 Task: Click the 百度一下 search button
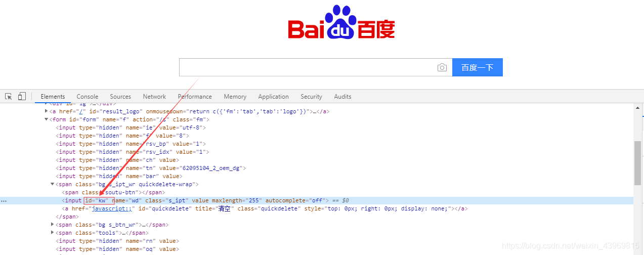[x=477, y=67]
